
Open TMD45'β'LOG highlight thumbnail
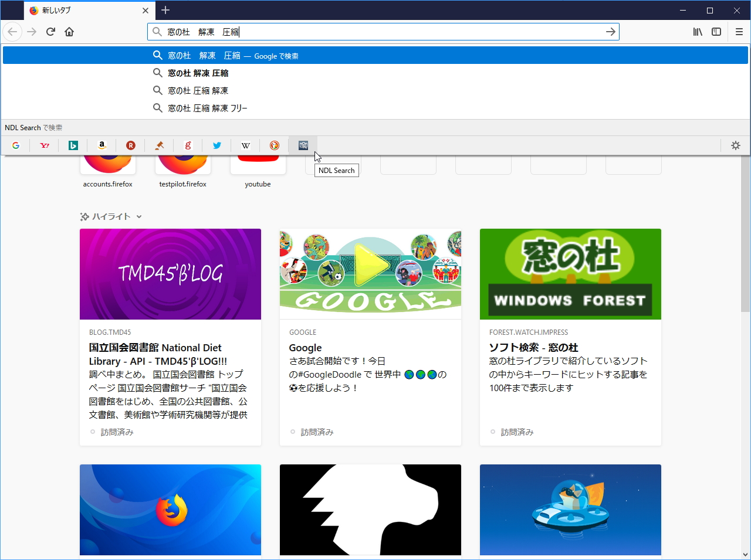coord(170,274)
